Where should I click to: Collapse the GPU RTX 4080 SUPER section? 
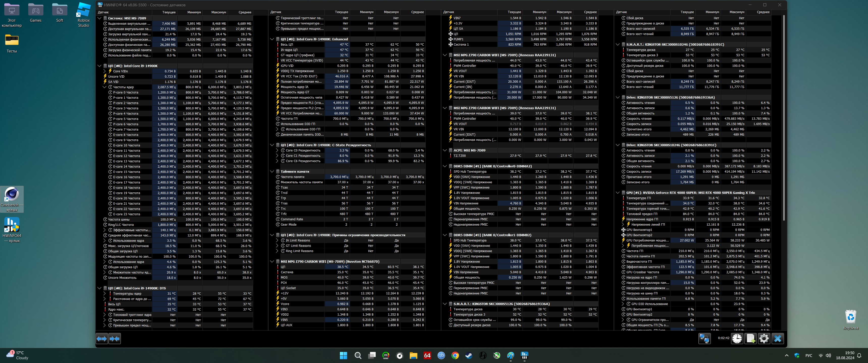tap(618, 193)
